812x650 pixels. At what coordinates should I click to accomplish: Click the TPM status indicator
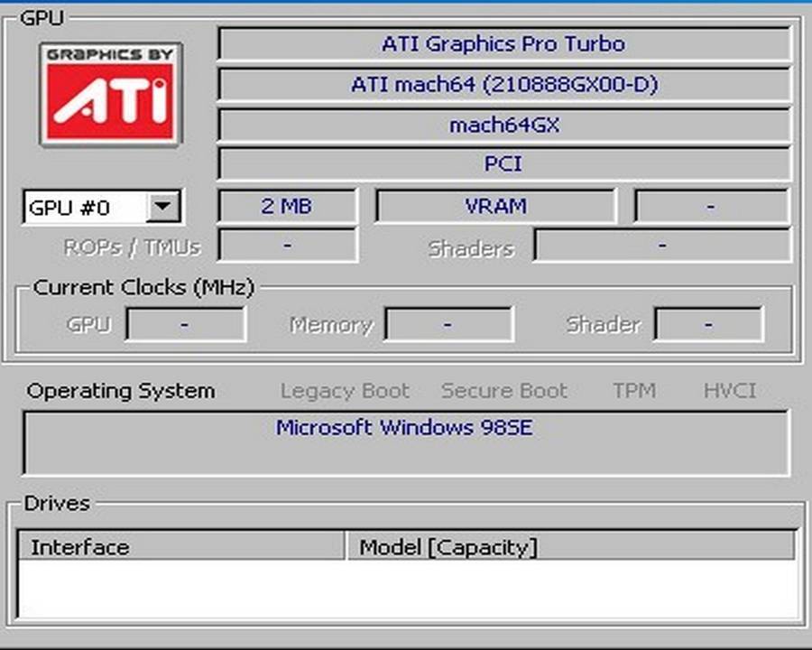(x=634, y=391)
